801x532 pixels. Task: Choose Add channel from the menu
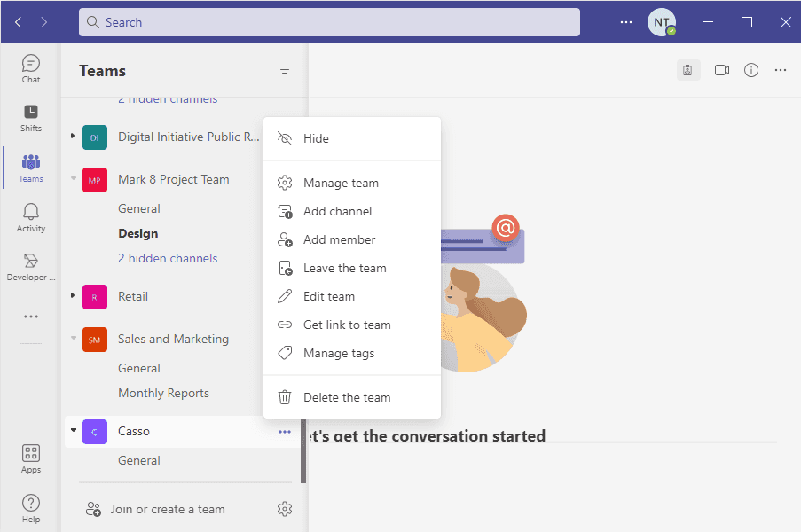tap(352, 211)
